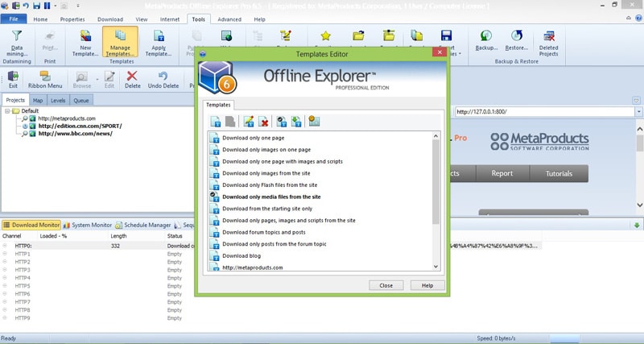Click the red X delete template icon
This screenshot has height=344, width=644.
263,122
